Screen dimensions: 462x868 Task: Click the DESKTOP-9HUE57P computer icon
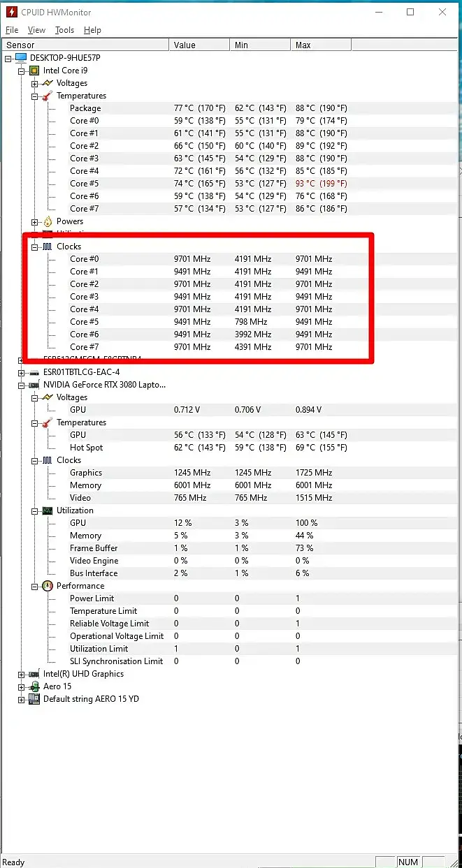pyautogui.click(x=21, y=58)
